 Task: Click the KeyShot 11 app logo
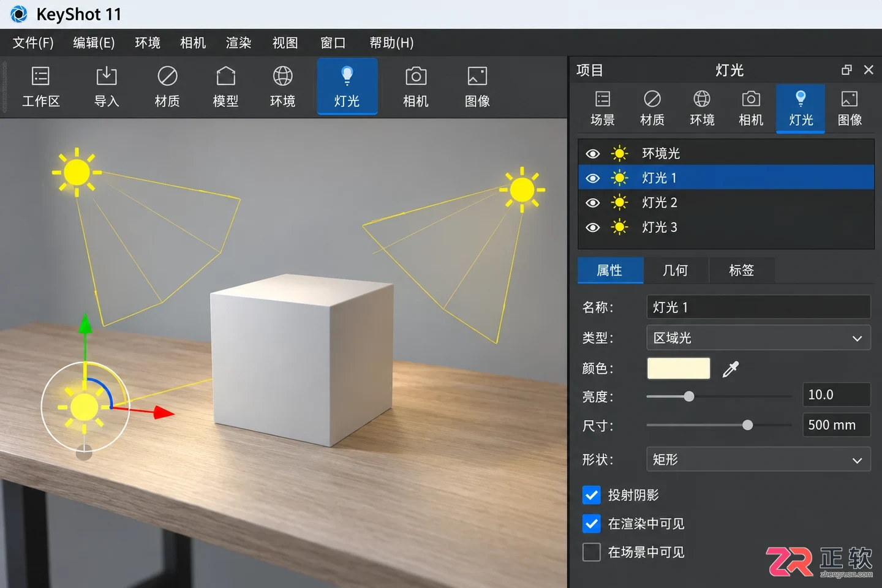click(19, 14)
